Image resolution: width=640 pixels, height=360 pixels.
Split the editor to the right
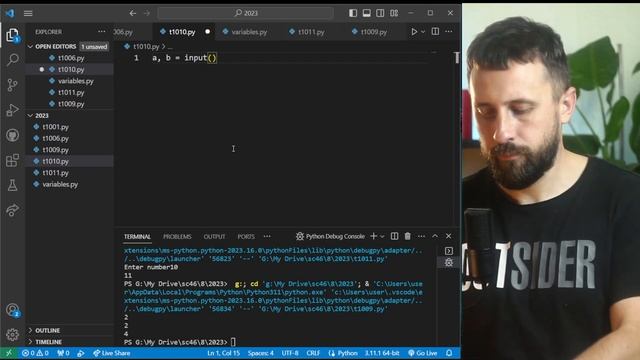click(x=436, y=31)
